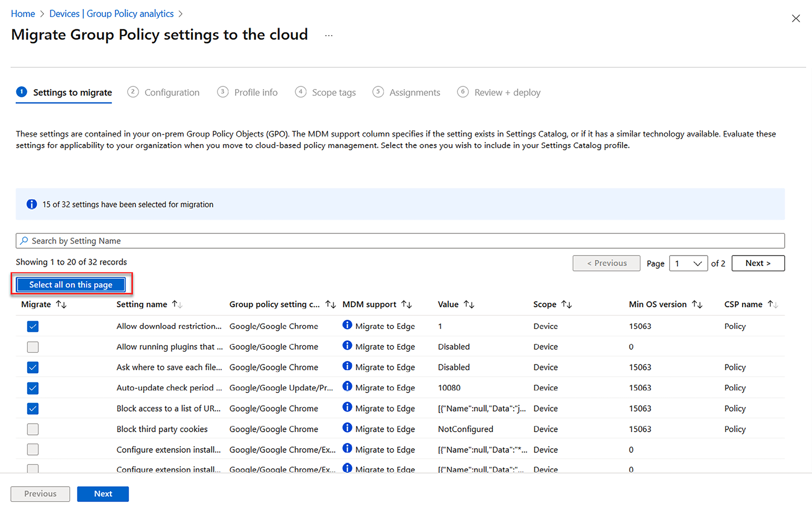Click the Search by Setting Name field
The height and width of the screenshot is (511, 812).
[400, 241]
